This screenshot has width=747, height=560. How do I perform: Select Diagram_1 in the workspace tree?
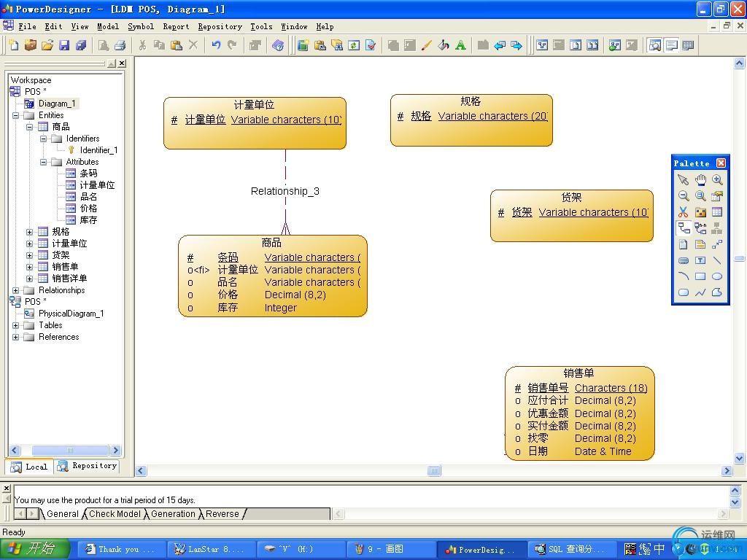57,104
